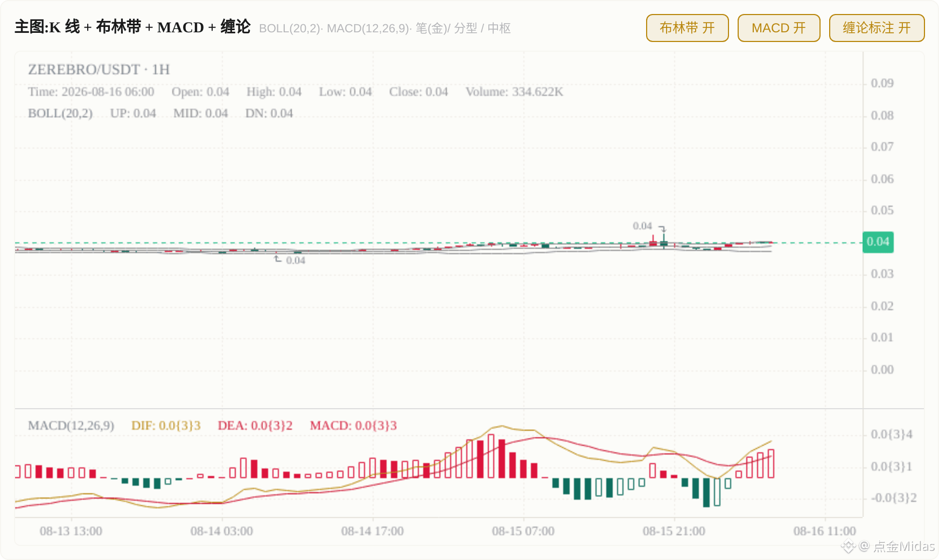Click the ZEREBRO/USDT · 1H pair label
Image resolution: width=939 pixels, height=560 pixels.
coord(99,69)
